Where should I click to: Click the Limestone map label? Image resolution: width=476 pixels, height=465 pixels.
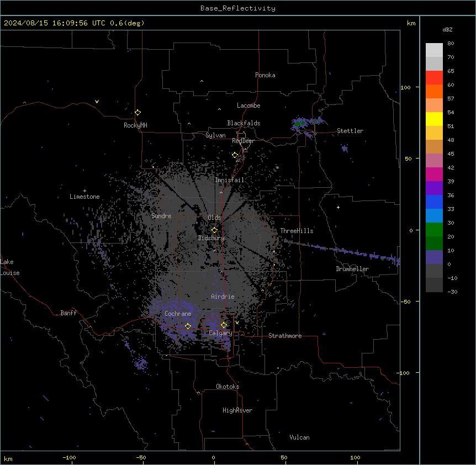[84, 197]
